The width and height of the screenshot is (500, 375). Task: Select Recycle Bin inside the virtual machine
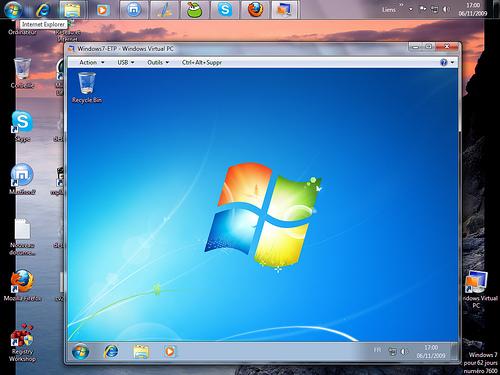[87, 88]
